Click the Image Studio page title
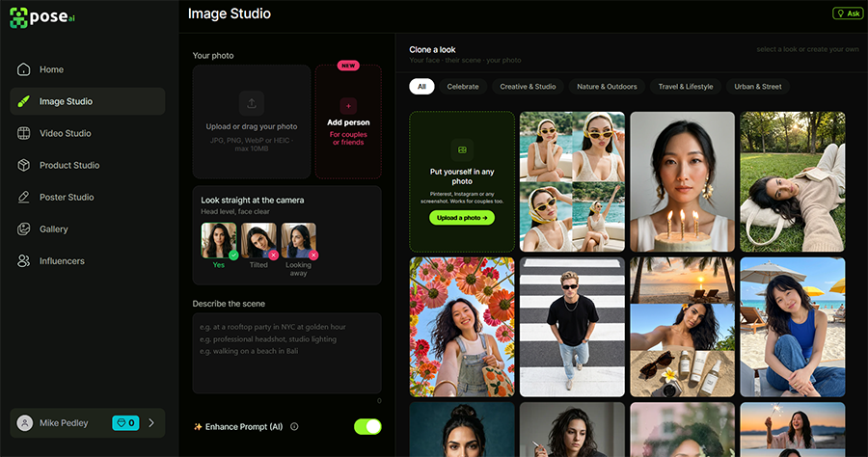 (x=230, y=13)
